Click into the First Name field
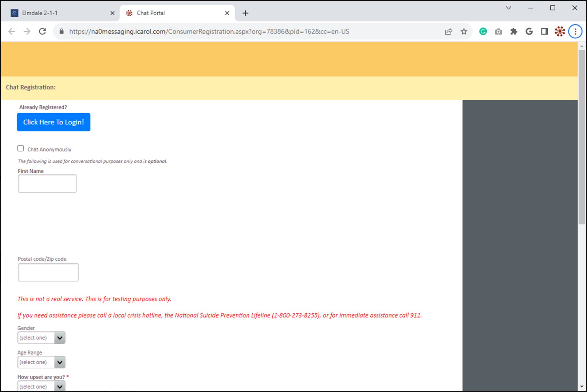Viewport: 587px width, 392px height. click(x=47, y=184)
